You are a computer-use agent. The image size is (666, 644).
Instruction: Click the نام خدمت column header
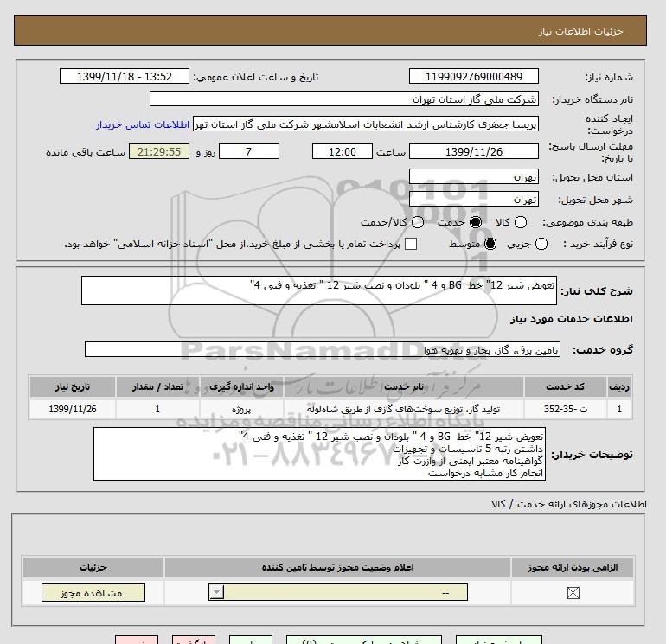point(404,386)
